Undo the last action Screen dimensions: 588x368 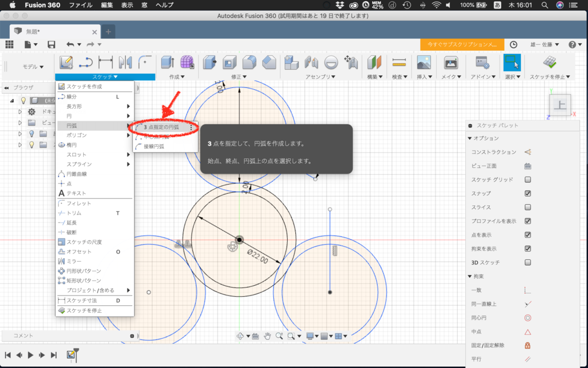tap(70, 44)
